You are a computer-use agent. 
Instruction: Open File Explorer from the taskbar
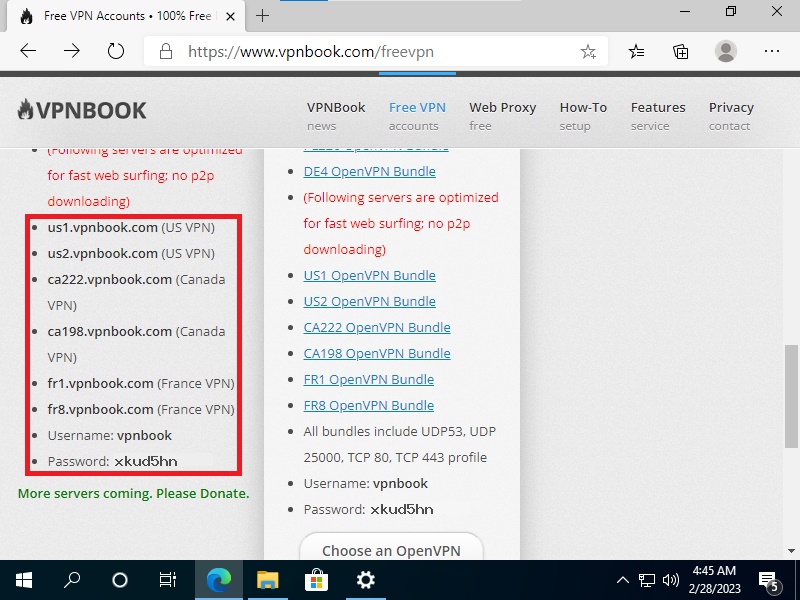tap(267, 580)
